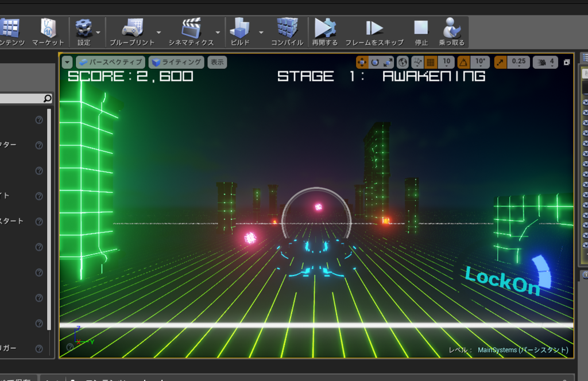588x381 pixels.
Task: Toggle scale snapping arrow icon
Action: tap(500, 62)
